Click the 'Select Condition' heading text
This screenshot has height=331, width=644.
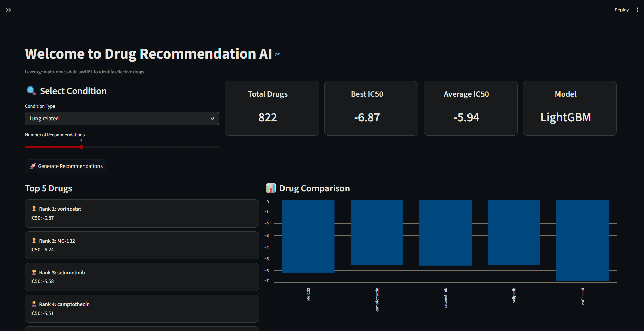(x=73, y=91)
